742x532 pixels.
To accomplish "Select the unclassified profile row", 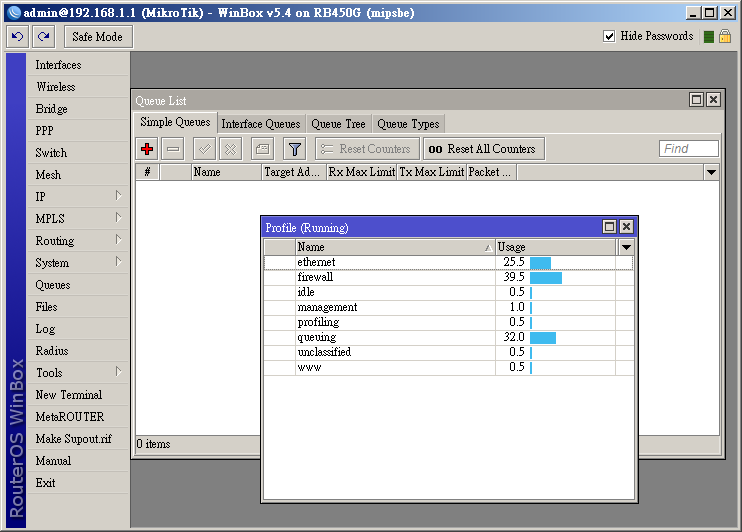I will pyautogui.click(x=449, y=353).
